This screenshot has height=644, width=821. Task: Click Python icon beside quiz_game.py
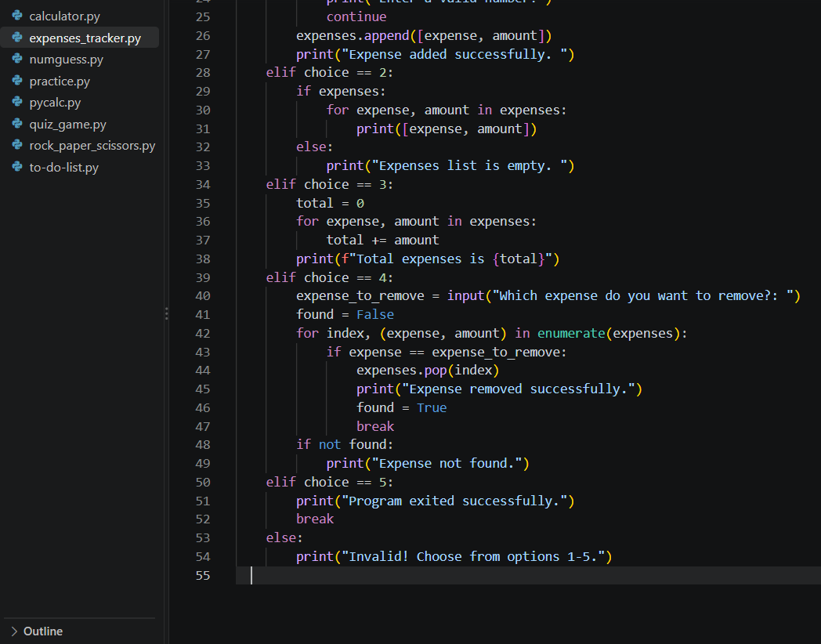tap(17, 123)
